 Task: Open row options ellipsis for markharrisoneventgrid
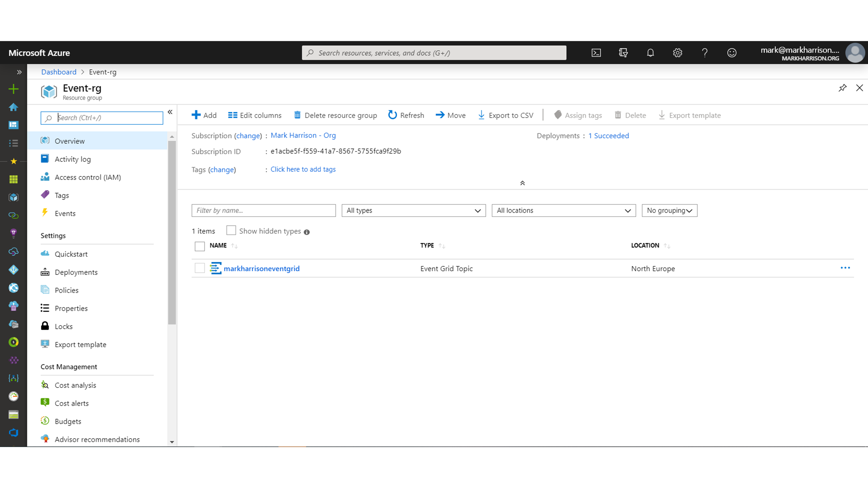pos(845,268)
